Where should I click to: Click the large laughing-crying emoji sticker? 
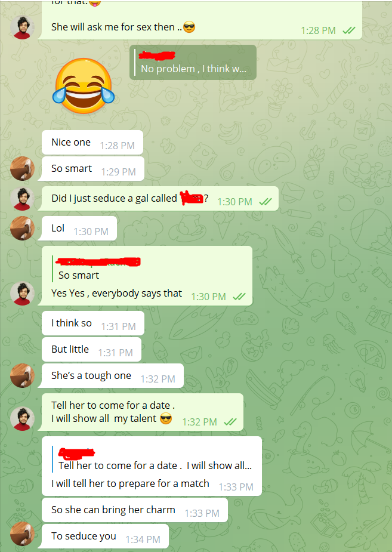coord(84,85)
